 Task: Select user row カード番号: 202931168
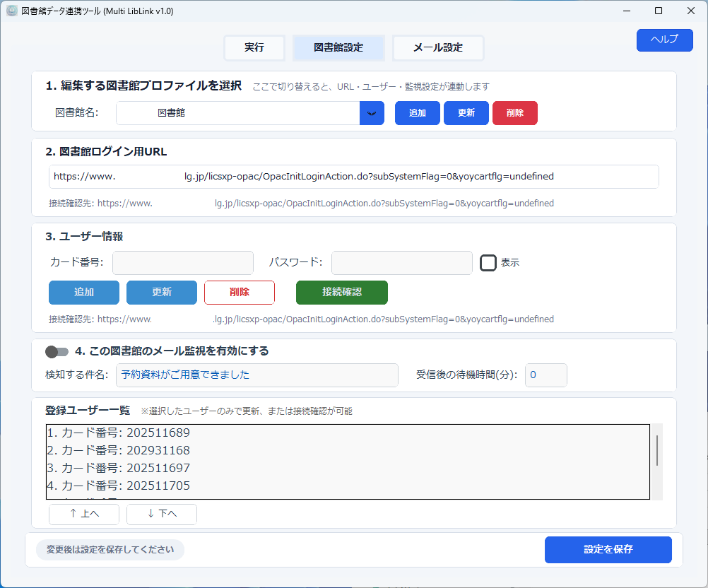348,450
